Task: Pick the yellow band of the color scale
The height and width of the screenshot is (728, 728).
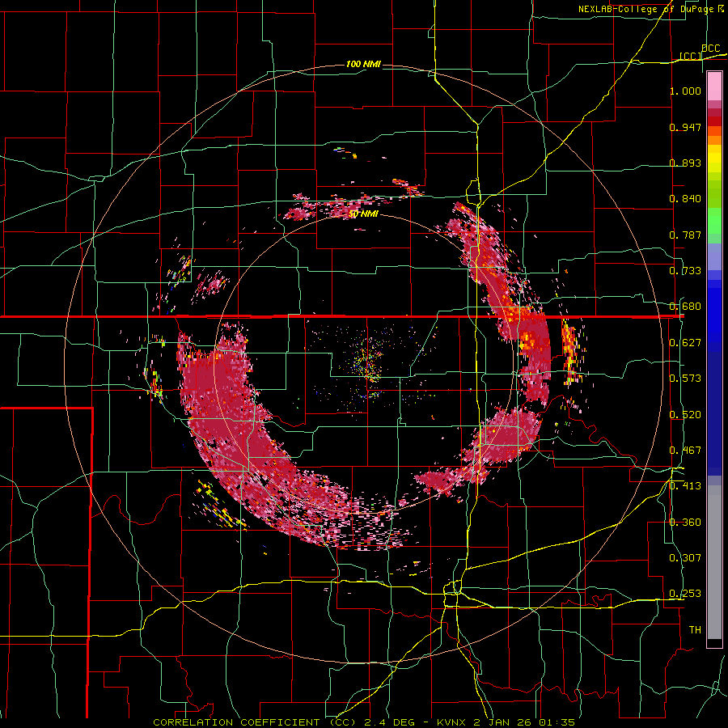Action: pyautogui.click(x=714, y=160)
